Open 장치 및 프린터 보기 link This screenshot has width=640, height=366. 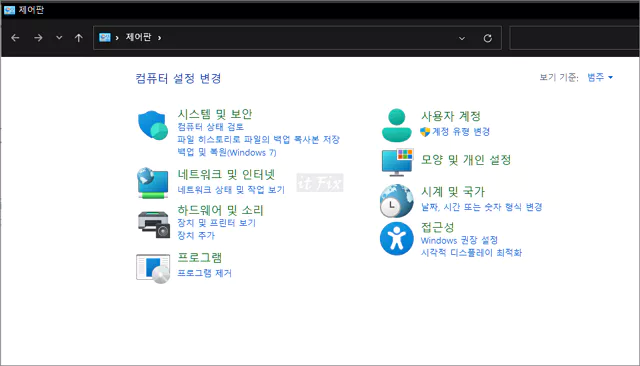click(216, 223)
